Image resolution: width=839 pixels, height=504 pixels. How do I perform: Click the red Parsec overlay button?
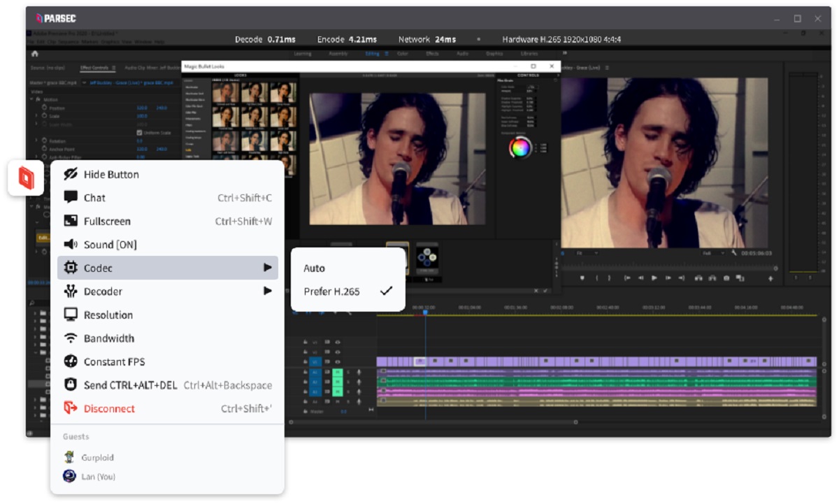pyautogui.click(x=26, y=178)
